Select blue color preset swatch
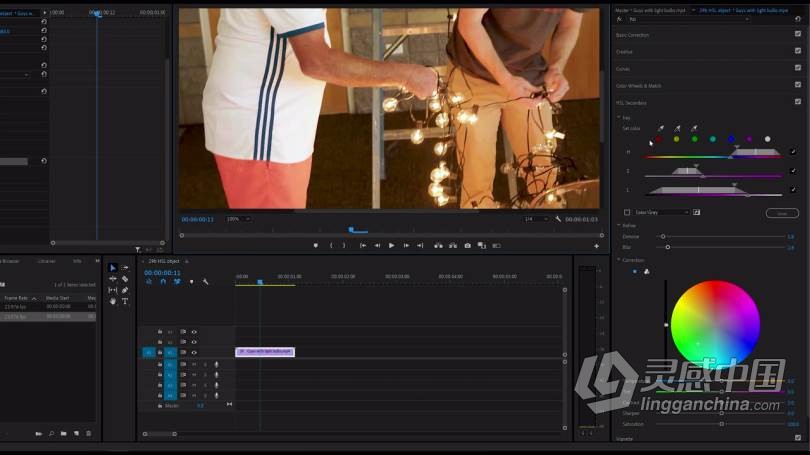This screenshot has width=810, height=455. coord(731,139)
